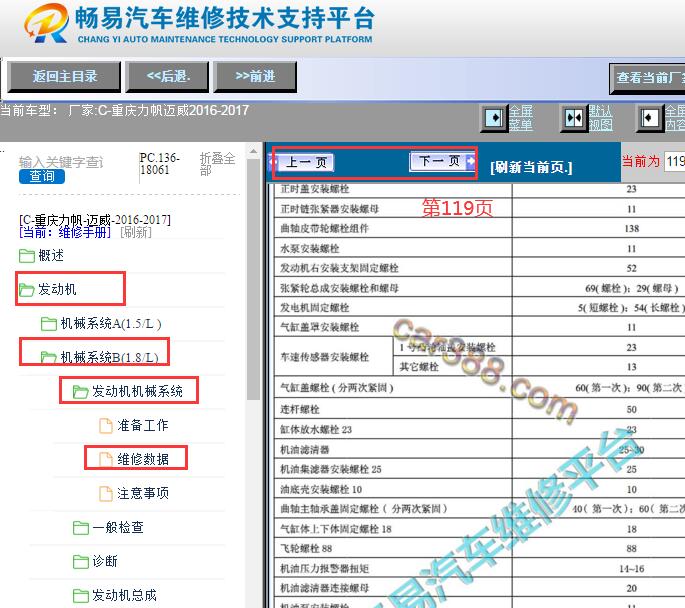Click the 车速传感器安装螺栓 cell
The width and height of the screenshot is (685, 608).
click(334, 357)
